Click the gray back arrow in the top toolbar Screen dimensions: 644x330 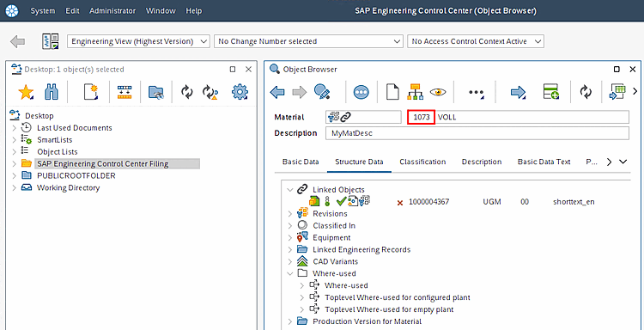coord(18,41)
